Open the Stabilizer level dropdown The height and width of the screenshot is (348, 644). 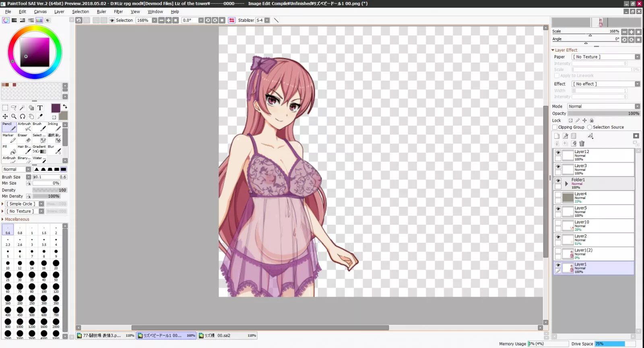click(x=267, y=20)
